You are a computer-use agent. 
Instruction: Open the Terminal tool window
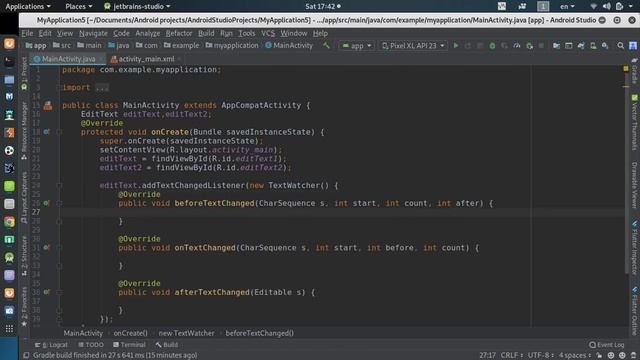pos(129,345)
